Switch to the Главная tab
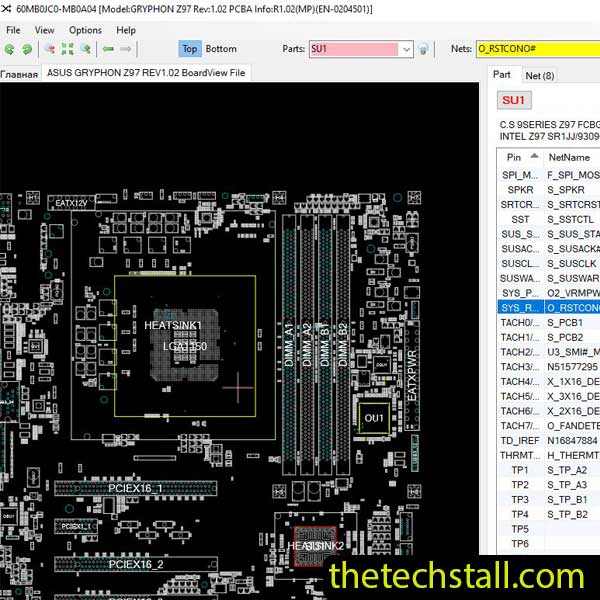The height and width of the screenshot is (600, 600). (19, 74)
